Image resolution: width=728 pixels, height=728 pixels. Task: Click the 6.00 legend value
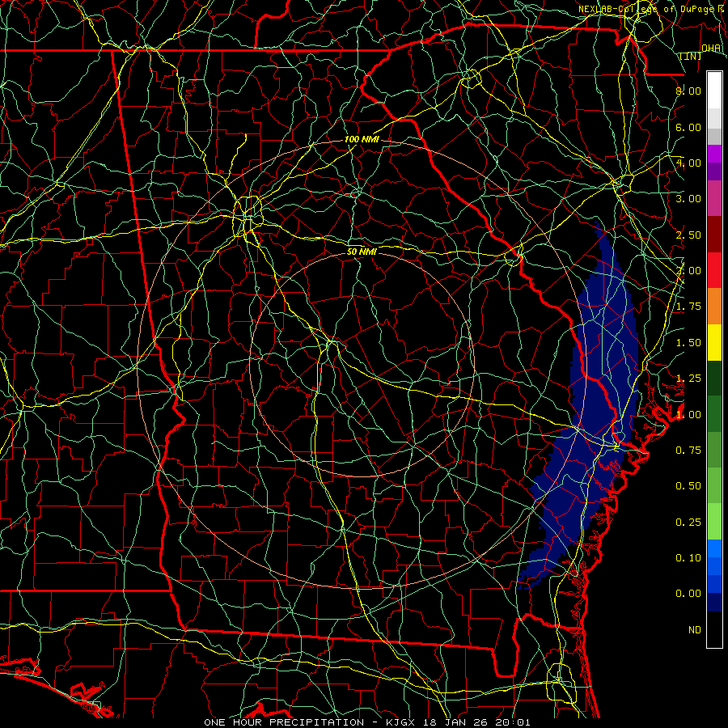(x=688, y=127)
